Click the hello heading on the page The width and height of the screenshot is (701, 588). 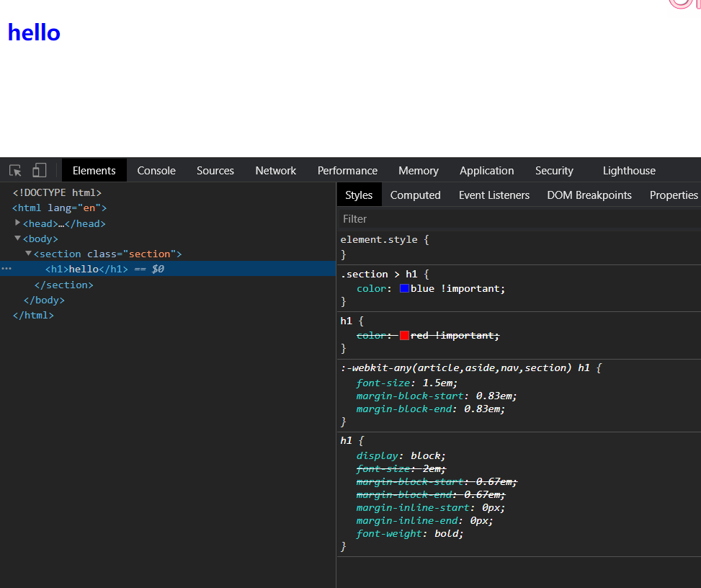[34, 32]
